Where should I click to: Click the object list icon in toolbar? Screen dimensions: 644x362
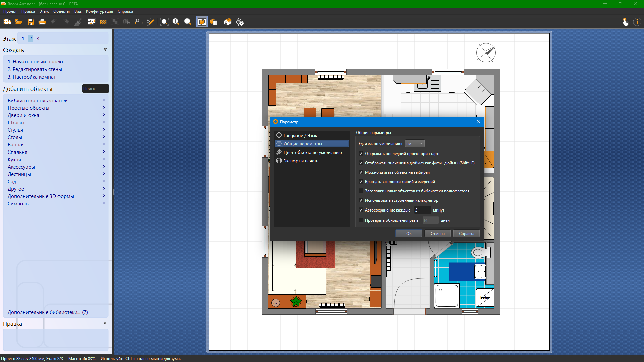pos(214,22)
